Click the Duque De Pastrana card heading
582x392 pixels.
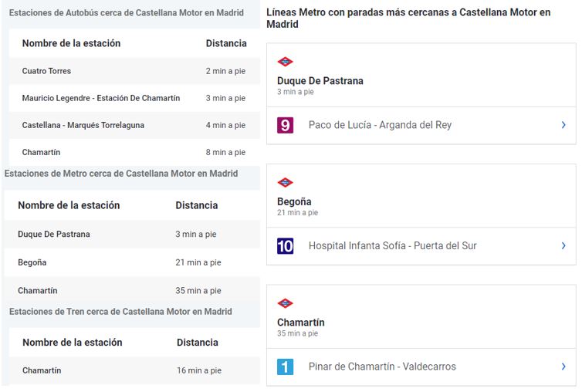[x=320, y=81]
